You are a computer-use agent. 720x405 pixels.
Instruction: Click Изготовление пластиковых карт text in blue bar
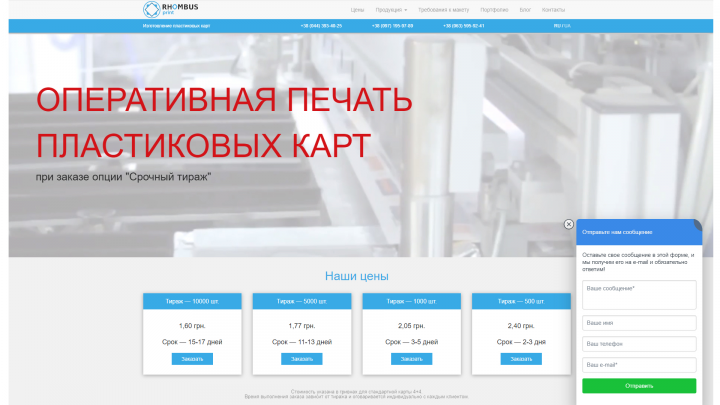(176, 26)
